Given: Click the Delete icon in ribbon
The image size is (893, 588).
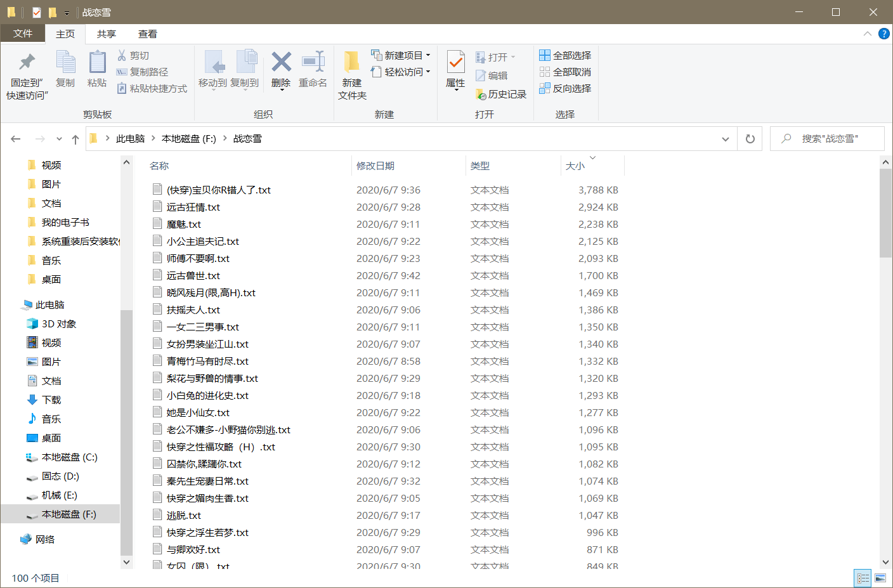Looking at the screenshot, I should point(281,63).
